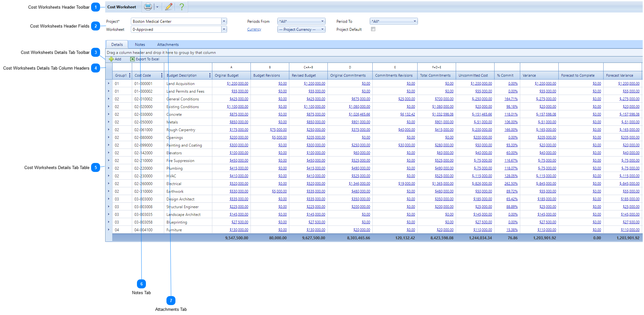644x315 pixels.
Task: Open Earthwork revised budget $535,000.00 link
Action: point(316,191)
